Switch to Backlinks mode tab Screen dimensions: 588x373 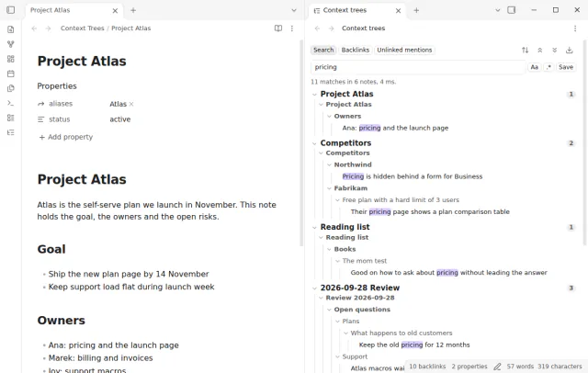(x=356, y=50)
